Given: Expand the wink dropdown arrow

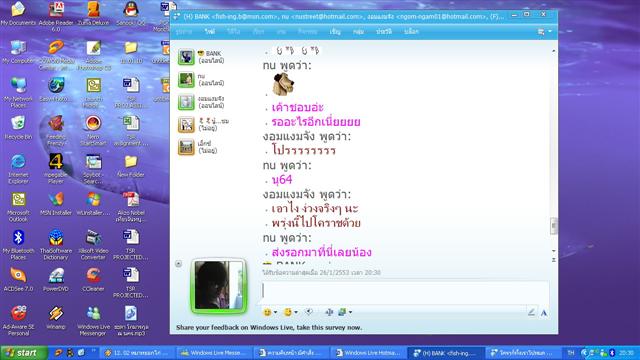Looking at the screenshot, I should pos(296,312).
